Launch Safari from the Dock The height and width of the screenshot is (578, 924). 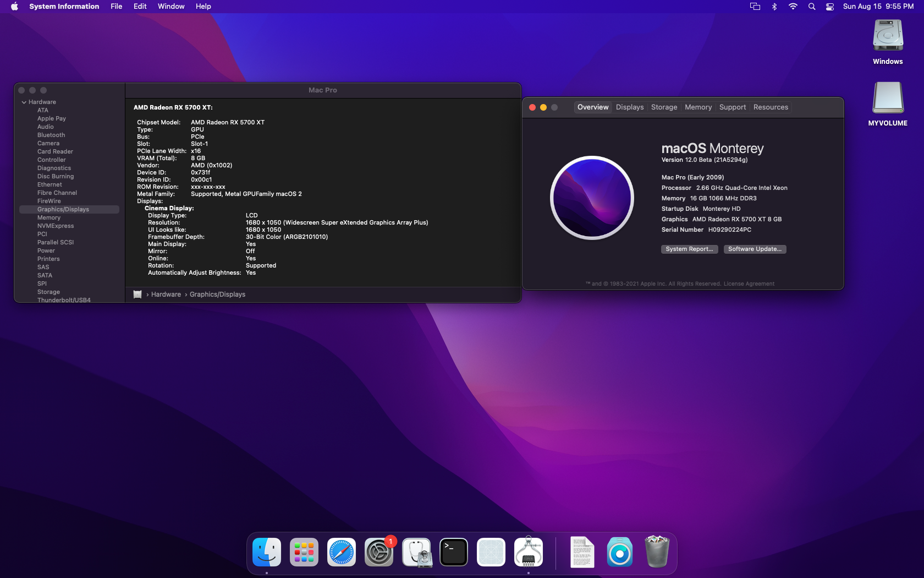click(342, 552)
